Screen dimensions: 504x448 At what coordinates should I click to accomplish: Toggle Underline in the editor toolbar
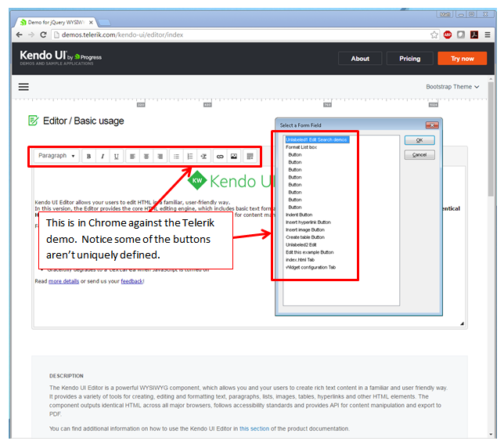117,157
